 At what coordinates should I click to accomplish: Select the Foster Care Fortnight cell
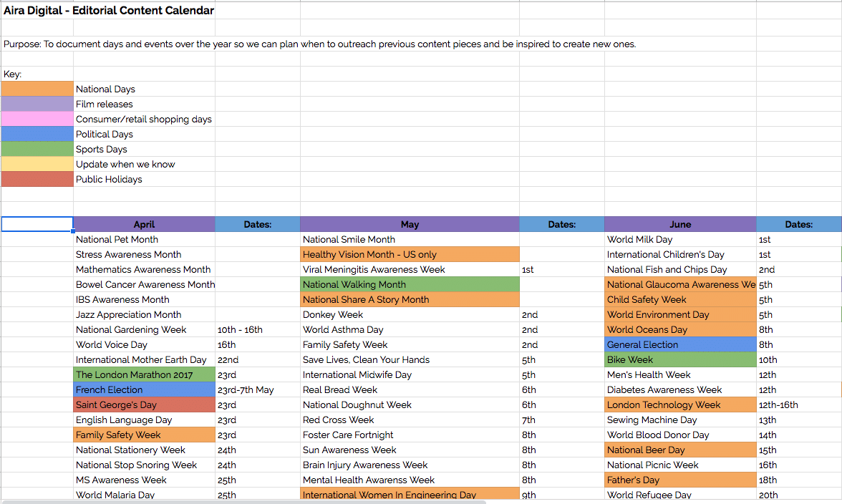410,435
